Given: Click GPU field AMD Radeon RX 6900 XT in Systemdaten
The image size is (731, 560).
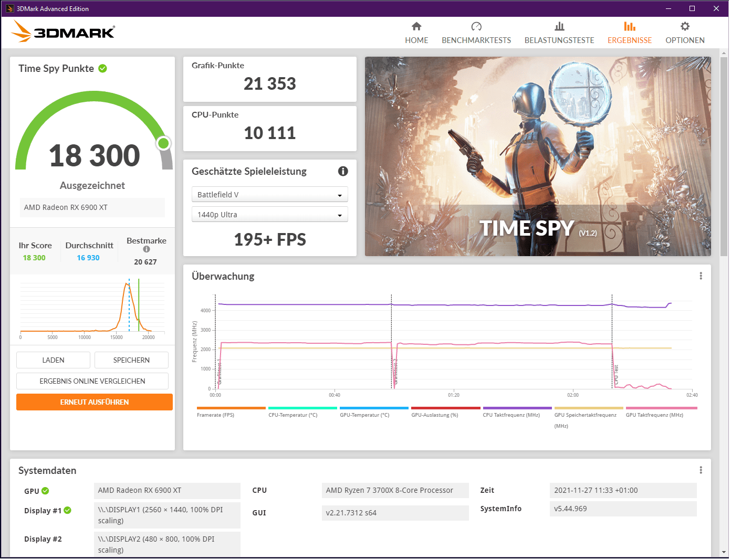Looking at the screenshot, I should tap(167, 490).
